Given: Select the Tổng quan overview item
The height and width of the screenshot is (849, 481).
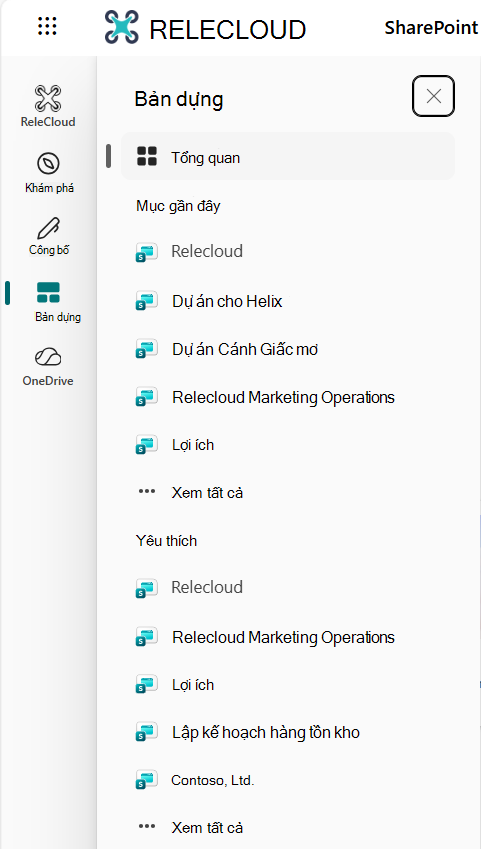Looking at the screenshot, I should [288, 157].
